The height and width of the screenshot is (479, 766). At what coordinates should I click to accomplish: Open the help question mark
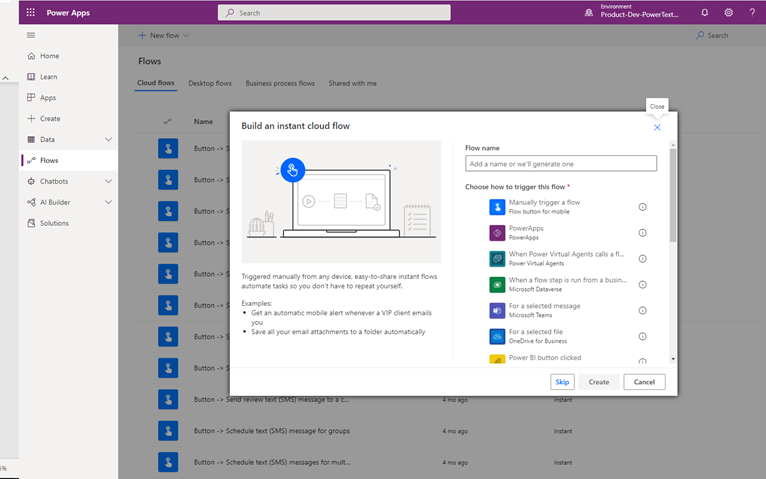tap(752, 13)
